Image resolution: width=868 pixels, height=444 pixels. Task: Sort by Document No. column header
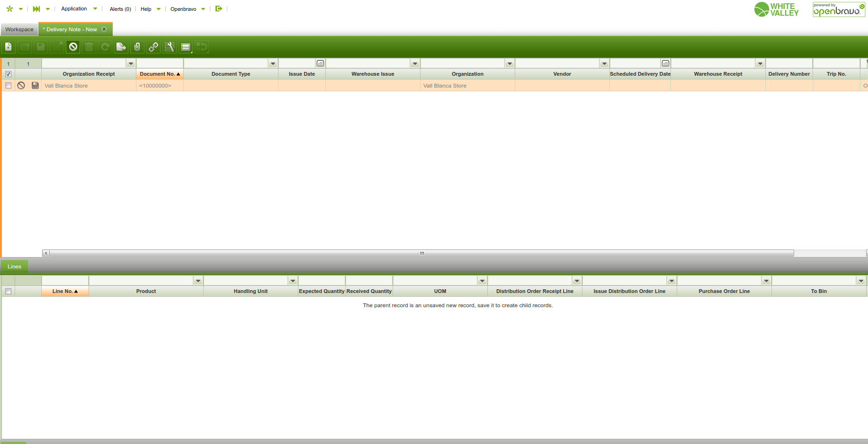[x=160, y=74]
